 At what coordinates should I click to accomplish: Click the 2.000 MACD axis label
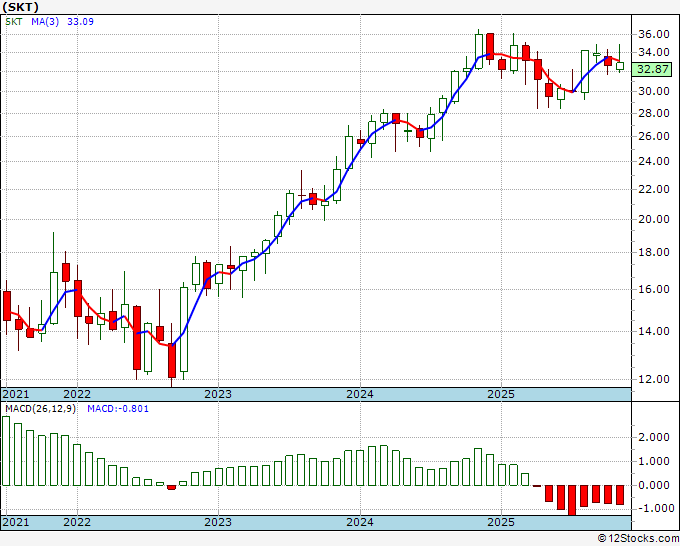(656, 437)
